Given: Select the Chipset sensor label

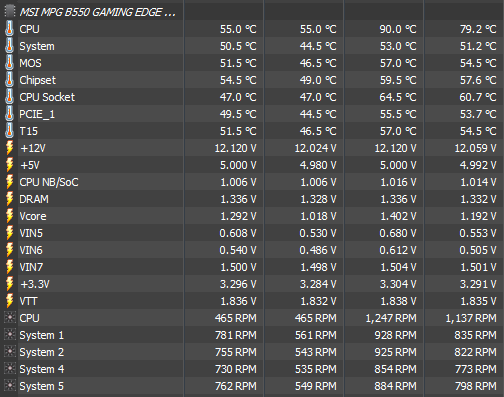Looking at the screenshot, I should 38,80.
